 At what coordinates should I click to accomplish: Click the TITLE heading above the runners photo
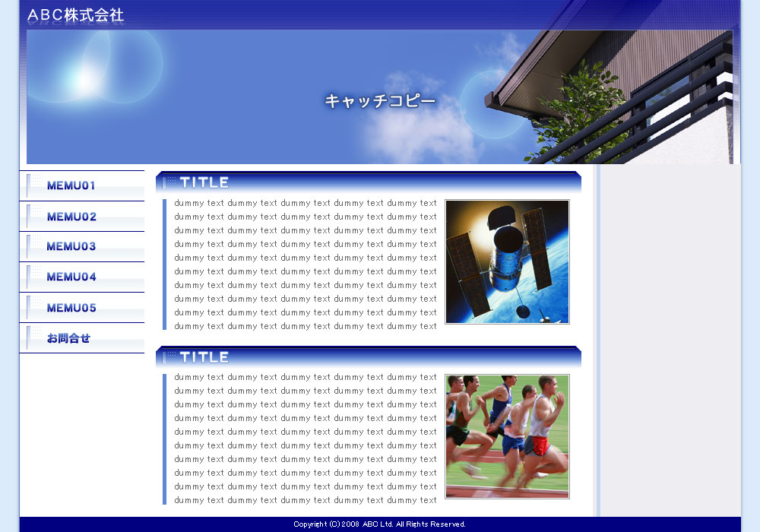point(369,357)
